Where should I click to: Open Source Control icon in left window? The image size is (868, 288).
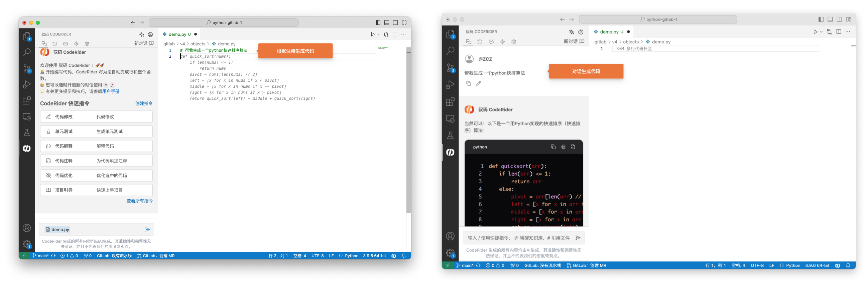point(27,69)
